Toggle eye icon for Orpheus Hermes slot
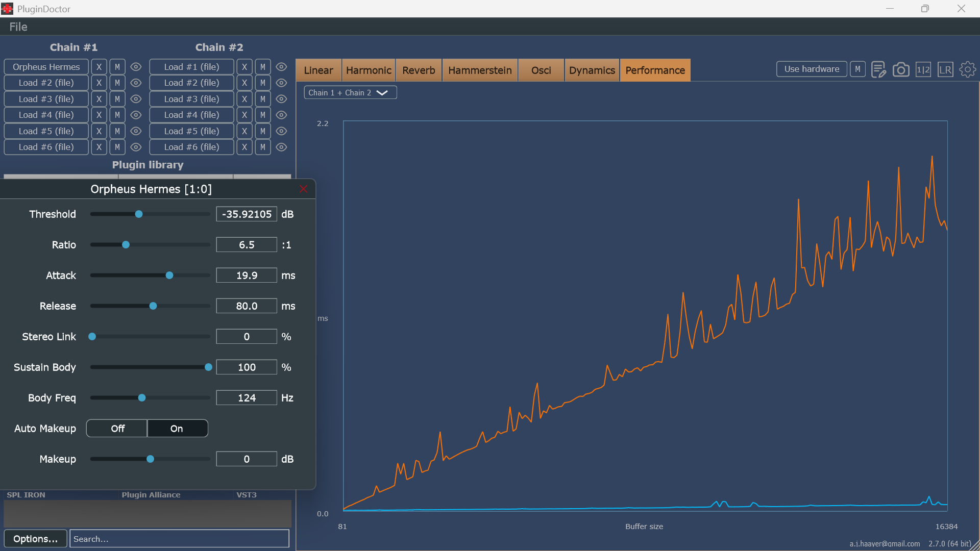980x551 pixels. 136,67
